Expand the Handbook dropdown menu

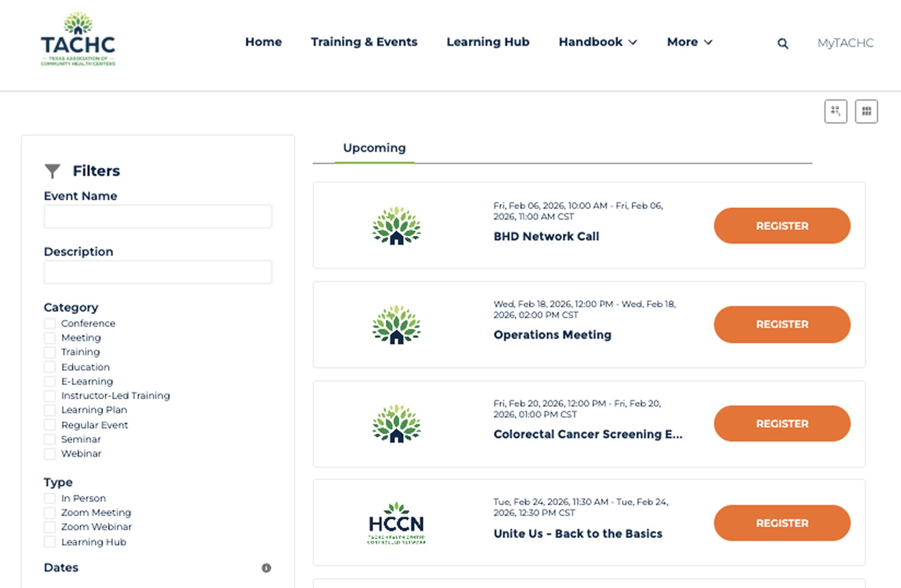click(598, 42)
